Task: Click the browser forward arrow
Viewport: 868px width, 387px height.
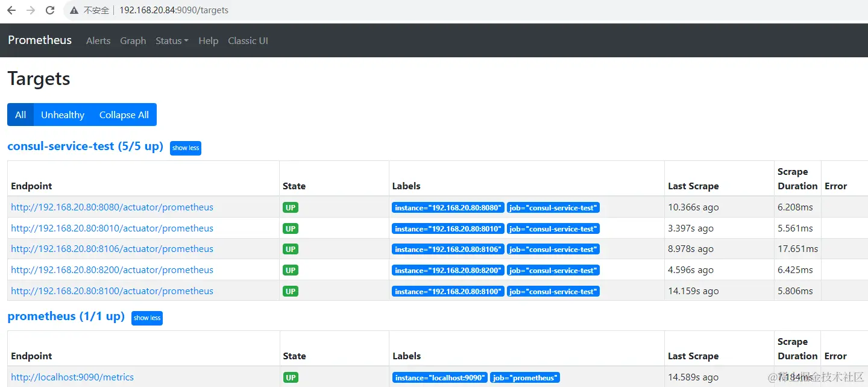Action: point(31,10)
